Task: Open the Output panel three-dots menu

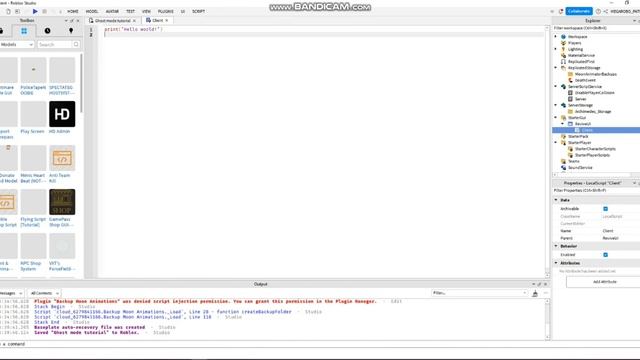Action: [x=546, y=293]
